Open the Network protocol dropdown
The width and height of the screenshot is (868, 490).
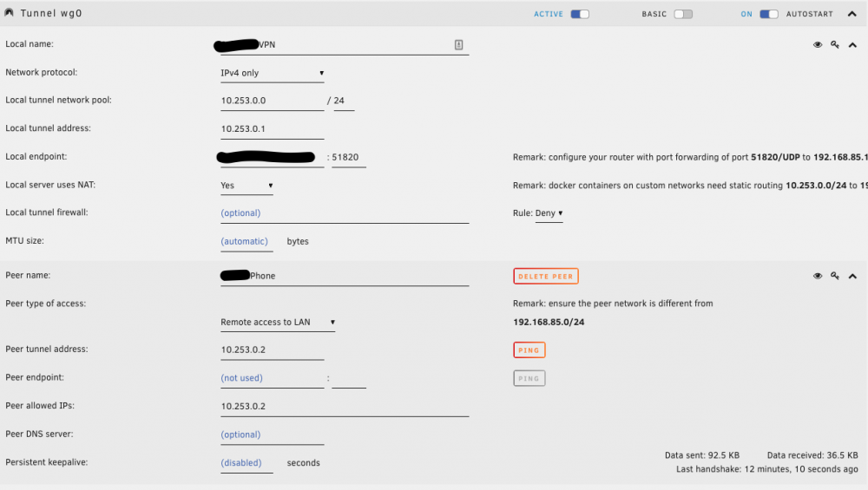click(x=273, y=73)
